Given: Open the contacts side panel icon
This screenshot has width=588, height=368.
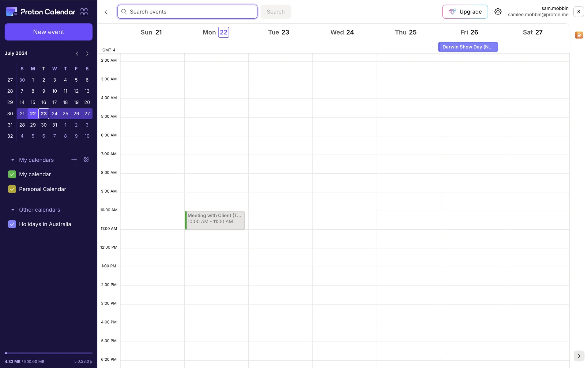Looking at the screenshot, I should pyautogui.click(x=579, y=35).
